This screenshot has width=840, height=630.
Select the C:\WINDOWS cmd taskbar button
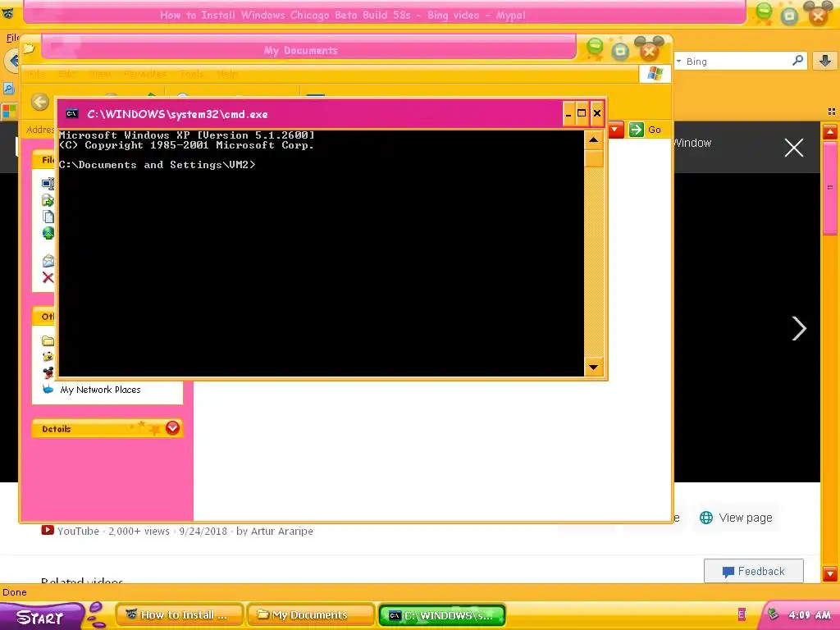click(x=442, y=615)
